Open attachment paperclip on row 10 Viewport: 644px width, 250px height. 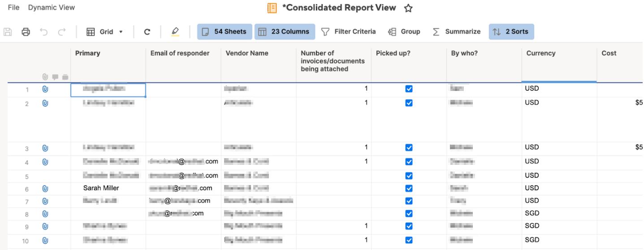click(45, 241)
